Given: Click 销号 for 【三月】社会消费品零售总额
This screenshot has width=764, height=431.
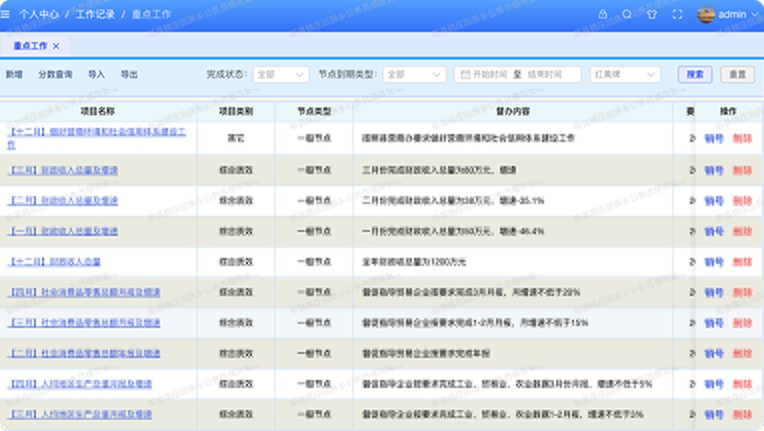Looking at the screenshot, I should pyautogui.click(x=714, y=323).
